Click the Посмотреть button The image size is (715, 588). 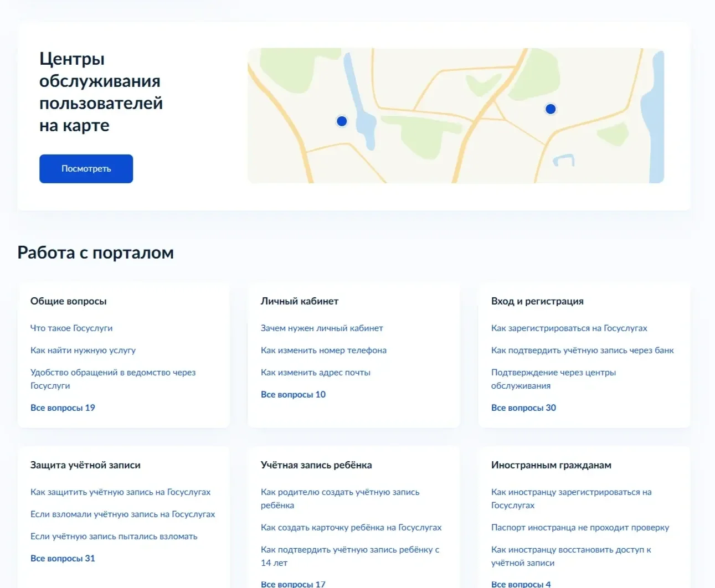coord(86,169)
